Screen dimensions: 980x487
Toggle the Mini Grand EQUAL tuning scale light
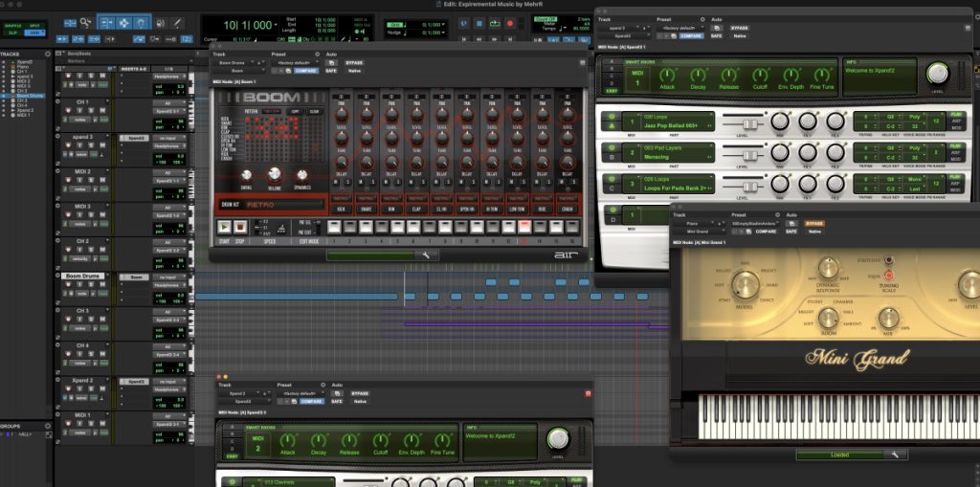pyautogui.click(x=888, y=275)
